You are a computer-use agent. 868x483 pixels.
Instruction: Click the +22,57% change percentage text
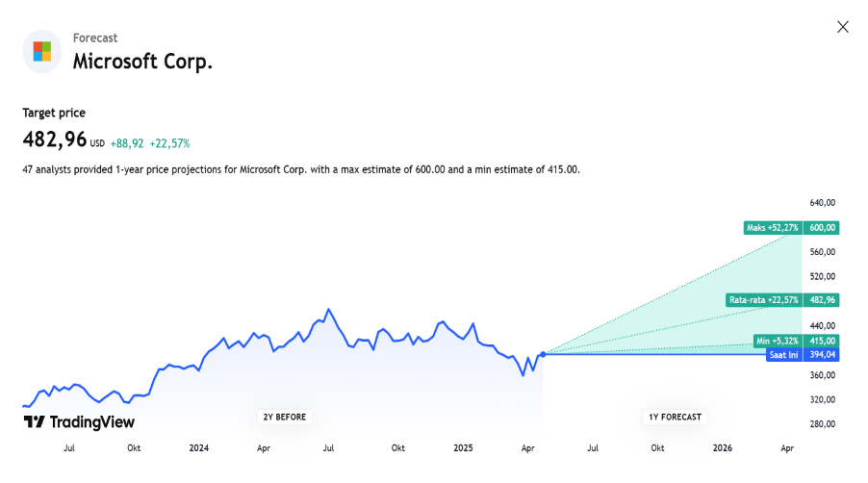169,144
